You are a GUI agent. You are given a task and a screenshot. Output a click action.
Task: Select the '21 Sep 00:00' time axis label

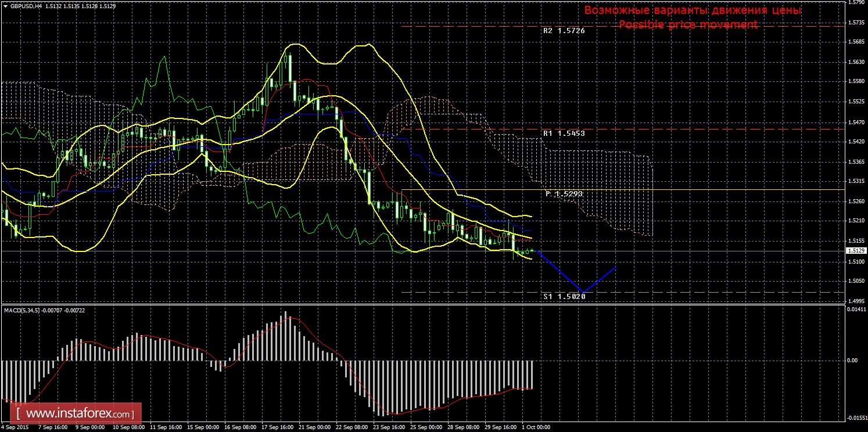315,427
